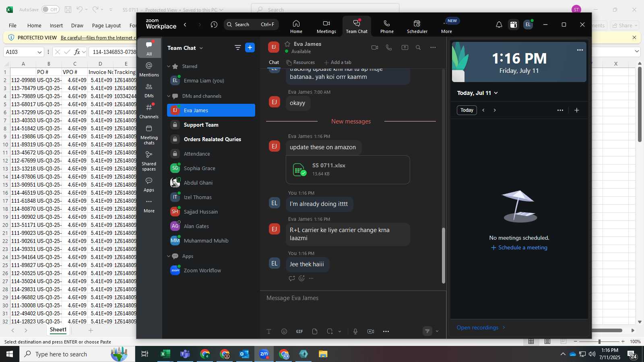Viewport: 644px width, 362px height.
Task: Click the Today button in calendar
Action: tap(467, 110)
